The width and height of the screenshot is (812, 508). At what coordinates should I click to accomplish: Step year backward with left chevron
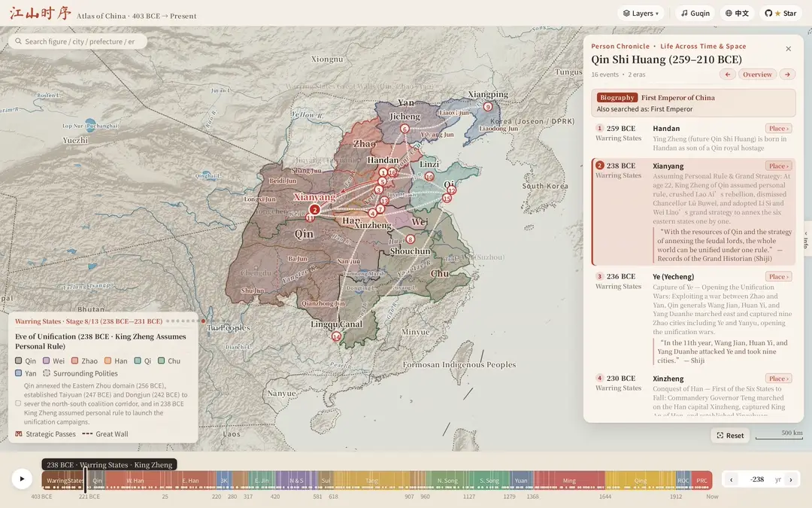pyautogui.click(x=732, y=479)
